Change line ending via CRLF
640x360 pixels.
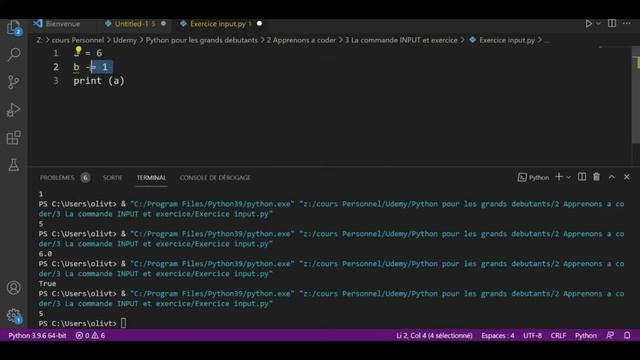point(558,336)
